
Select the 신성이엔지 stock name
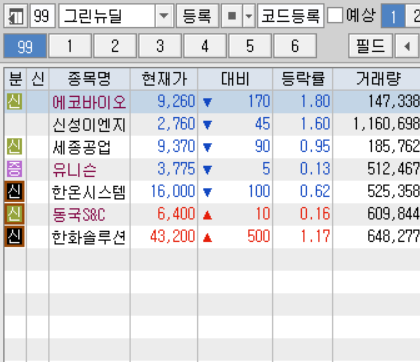pyautogui.click(x=89, y=125)
